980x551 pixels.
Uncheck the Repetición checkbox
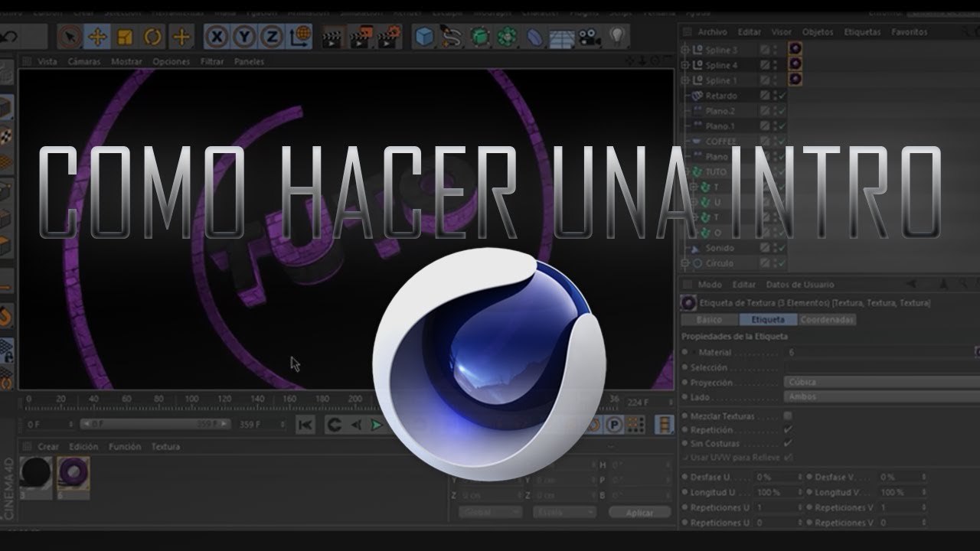coord(788,430)
